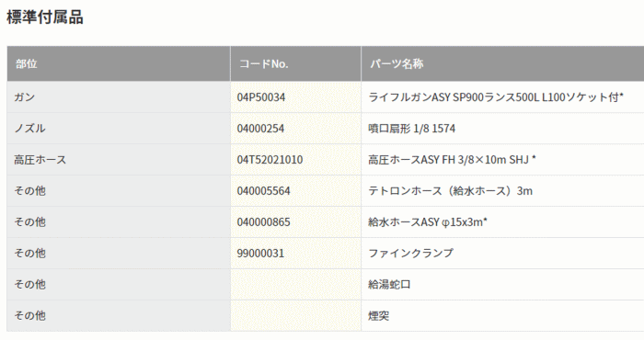
Task: Click the ファインクランプ part name
Action: click(410, 253)
